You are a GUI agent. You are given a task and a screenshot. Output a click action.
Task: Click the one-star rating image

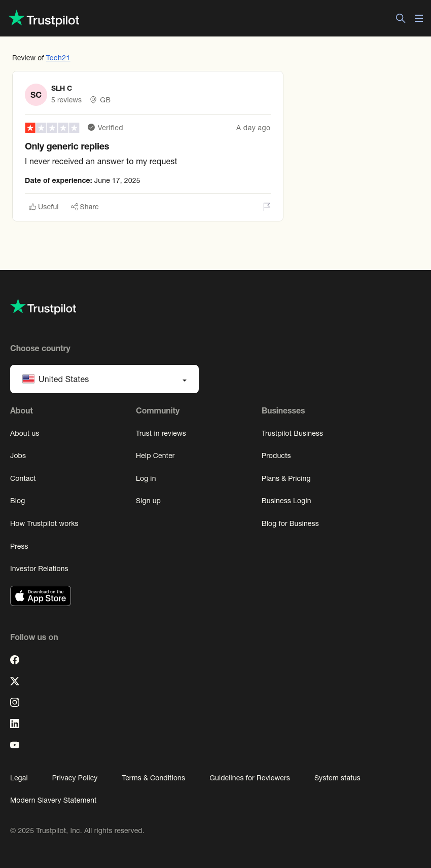(52, 128)
